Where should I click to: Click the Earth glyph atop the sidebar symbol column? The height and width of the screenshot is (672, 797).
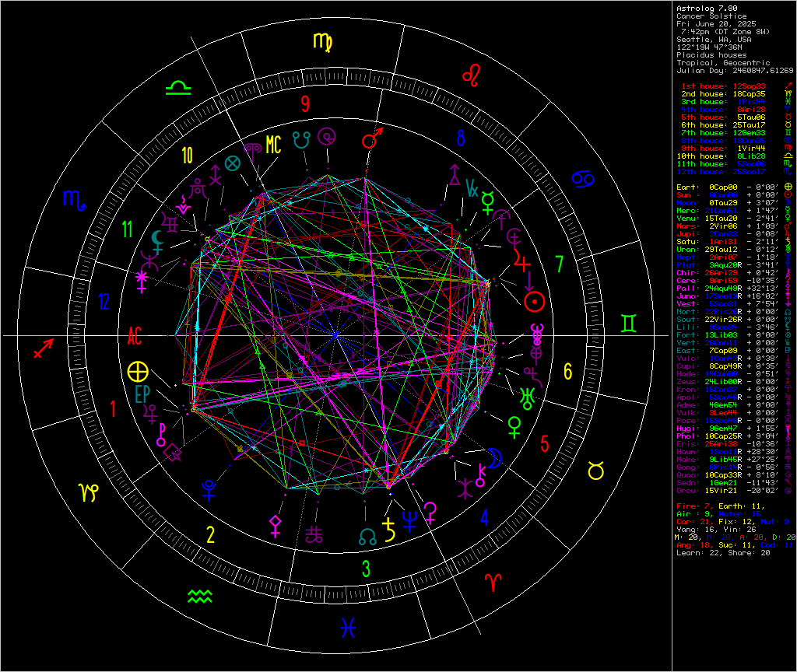(x=788, y=185)
